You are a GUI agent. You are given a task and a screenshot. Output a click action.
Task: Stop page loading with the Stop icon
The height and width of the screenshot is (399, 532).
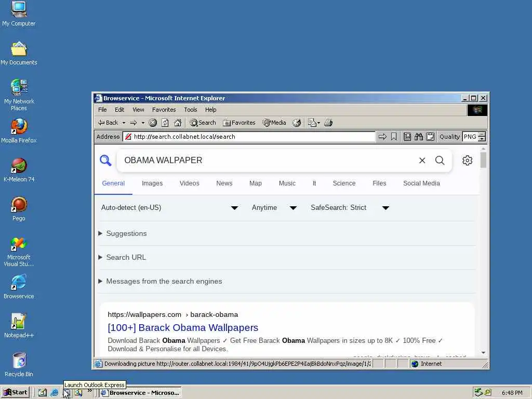(153, 123)
